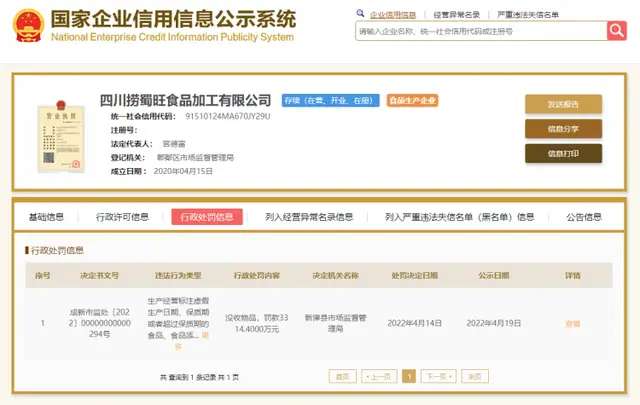
Task: Expand violation type text via 更多
Action: tap(206, 334)
